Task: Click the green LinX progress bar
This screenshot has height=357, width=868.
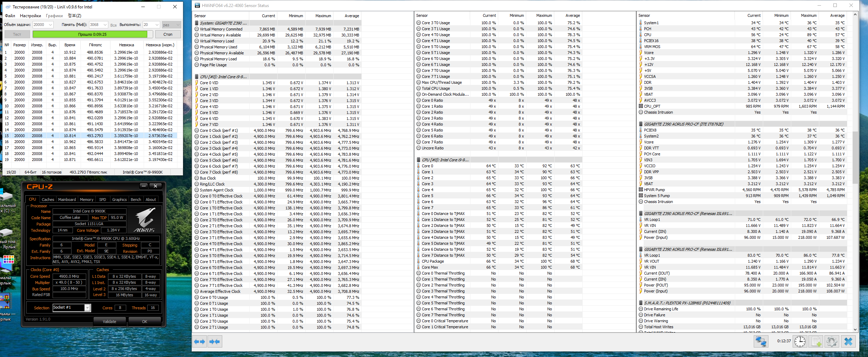Action: point(93,34)
